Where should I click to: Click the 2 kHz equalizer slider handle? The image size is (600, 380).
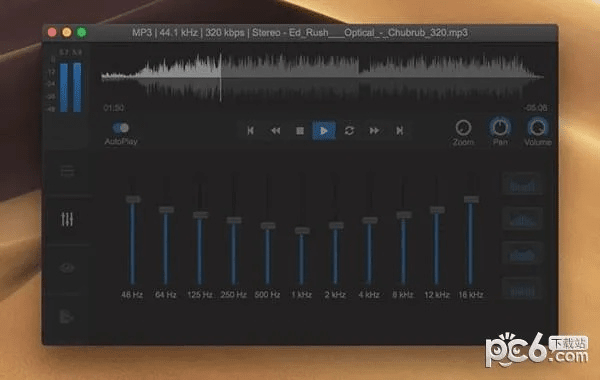(336, 225)
